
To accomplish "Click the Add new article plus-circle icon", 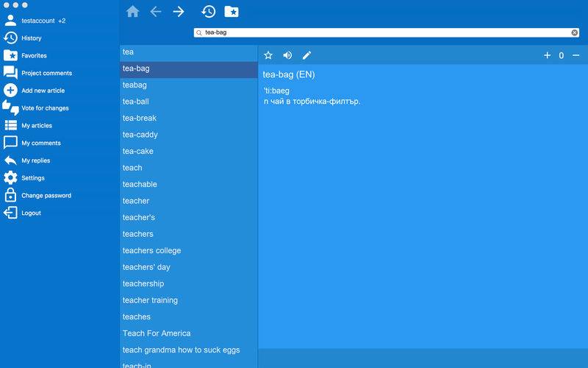I will point(10,90).
